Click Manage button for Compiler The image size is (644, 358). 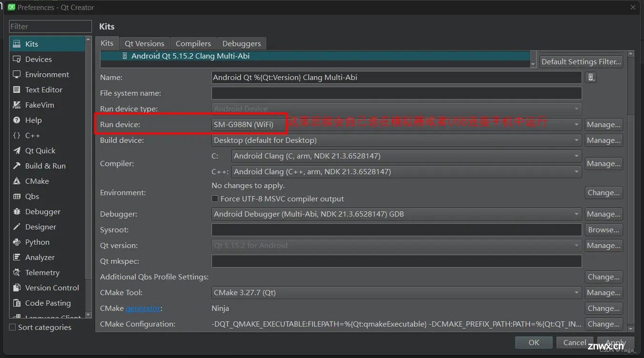(x=604, y=164)
